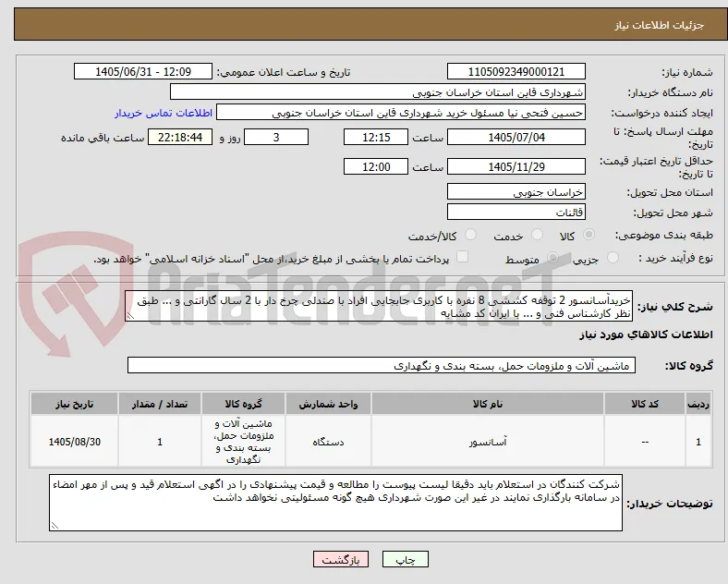Click the بازگشت back button
Screen dimensions: 728x584
[x=341, y=559]
